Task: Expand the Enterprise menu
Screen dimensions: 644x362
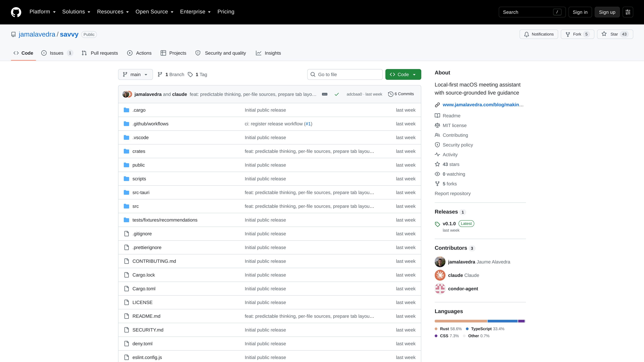Action: click(195, 12)
